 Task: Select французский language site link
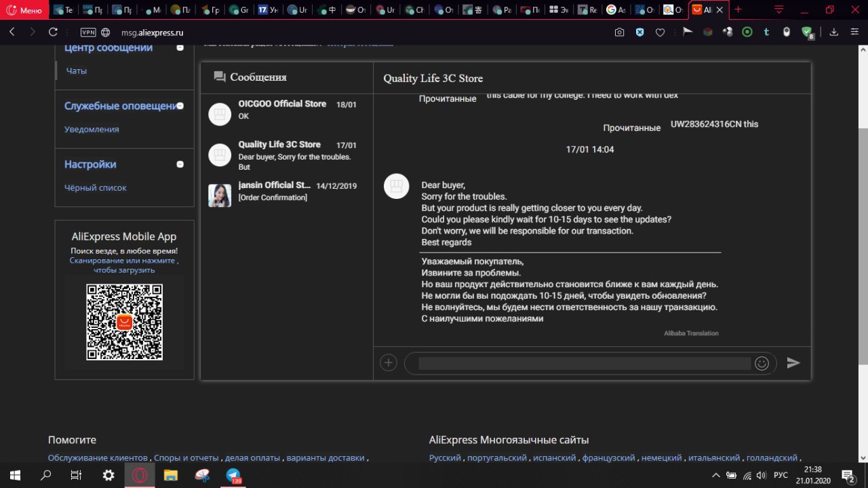pyautogui.click(x=608, y=458)
